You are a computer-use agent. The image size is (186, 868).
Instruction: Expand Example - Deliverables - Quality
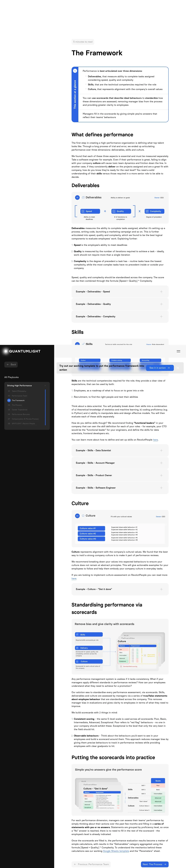coord(120,304)
